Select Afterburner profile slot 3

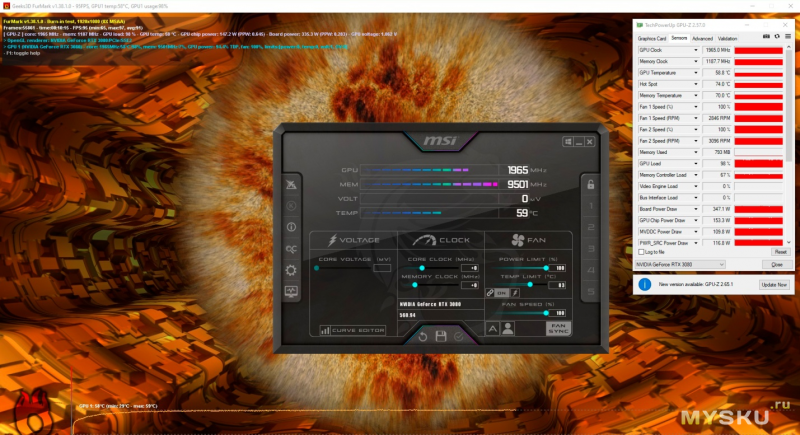pyautogui.click(x=591, y=249)
